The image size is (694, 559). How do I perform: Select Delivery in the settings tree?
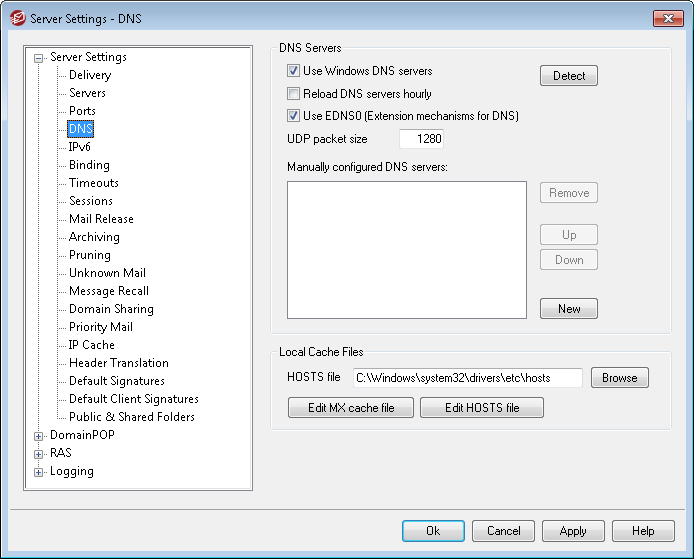point(90,75)
